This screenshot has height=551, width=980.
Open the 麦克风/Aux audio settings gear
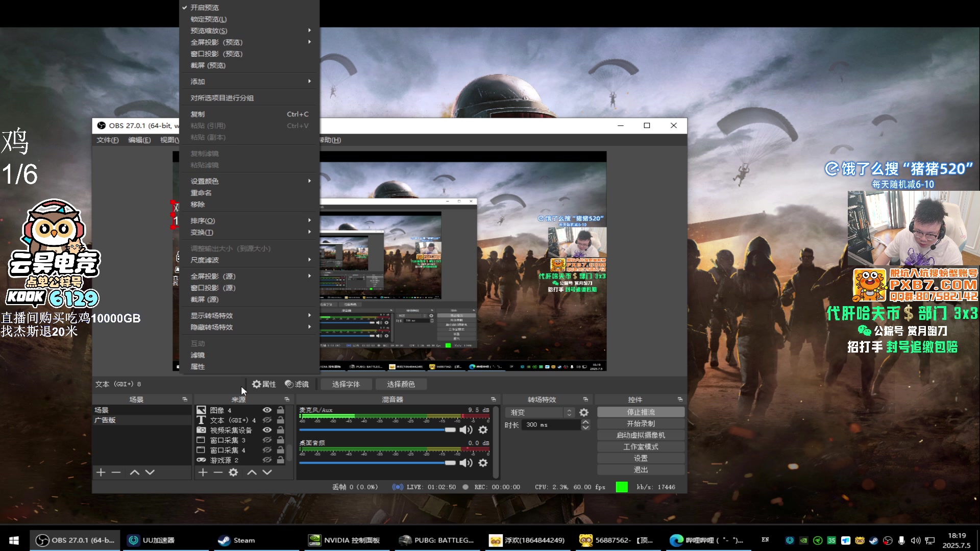pyautogui.click(x=483, y=430)
